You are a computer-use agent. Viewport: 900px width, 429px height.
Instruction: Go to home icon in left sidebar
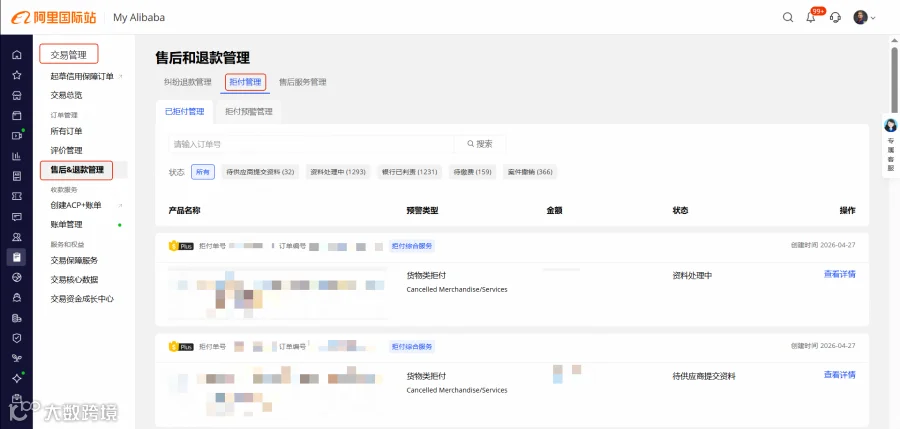pyautogui.click(x=17, y=55)
